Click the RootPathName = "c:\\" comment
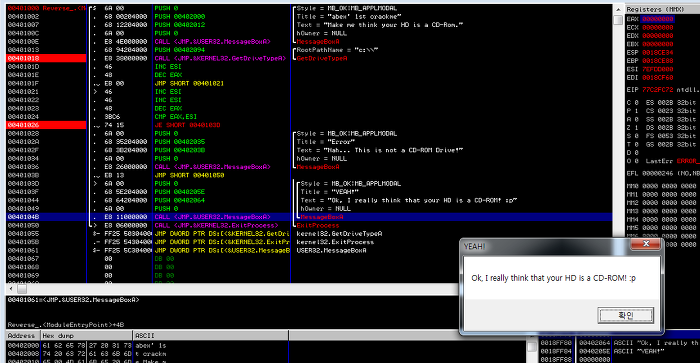This screenshot has width=700, height=363. click(338, 50)
